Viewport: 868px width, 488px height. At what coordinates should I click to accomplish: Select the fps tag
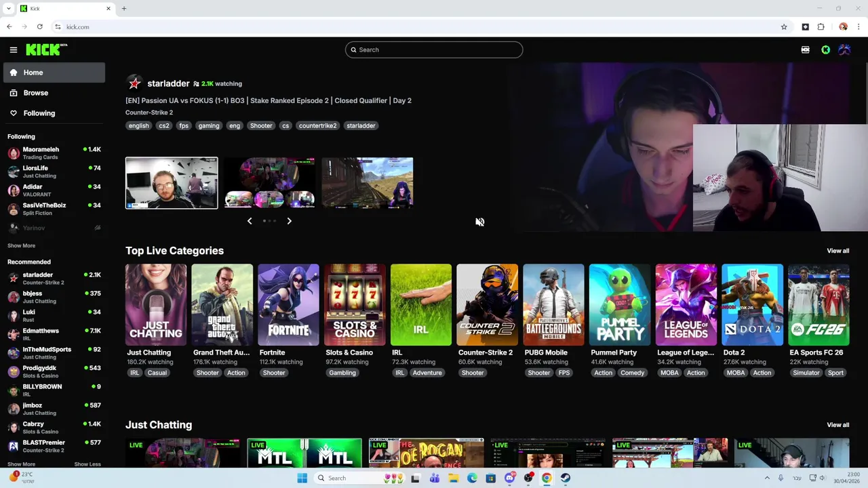click(184, 125)
